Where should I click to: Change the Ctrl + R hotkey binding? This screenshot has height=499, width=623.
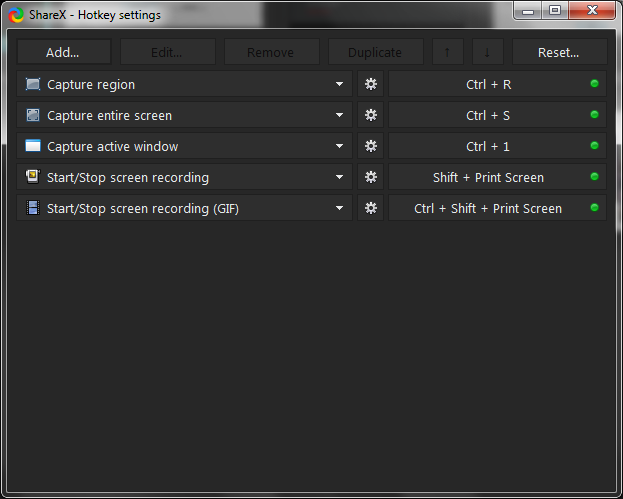(x=489, y=84)
